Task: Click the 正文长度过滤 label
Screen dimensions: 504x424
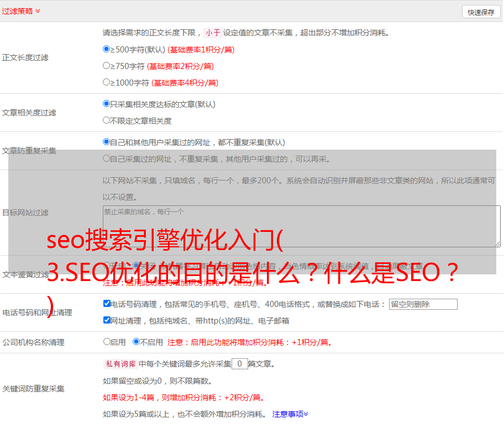Action: pyautogui.click(x=25, y=57)
